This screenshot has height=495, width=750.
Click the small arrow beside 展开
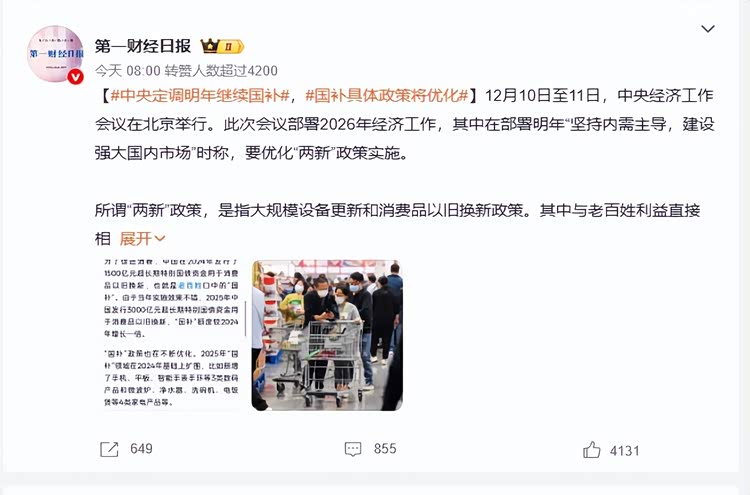click(x=160, y=239)
